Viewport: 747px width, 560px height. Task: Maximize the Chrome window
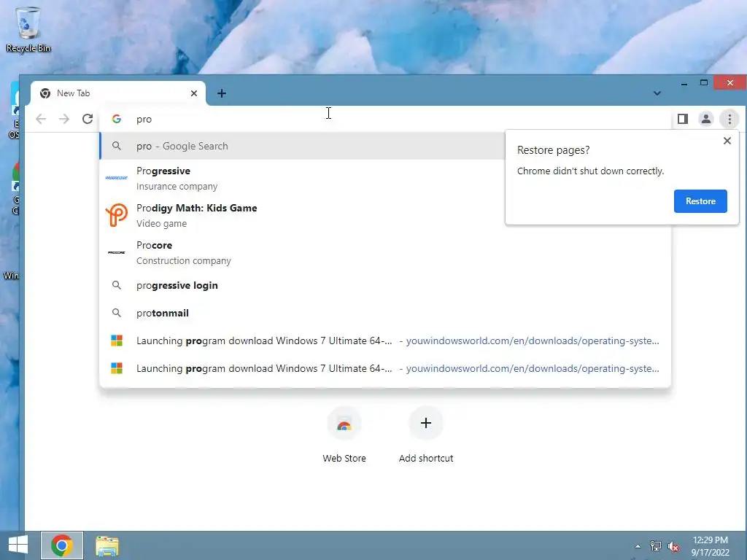click(x=704, y=83)
